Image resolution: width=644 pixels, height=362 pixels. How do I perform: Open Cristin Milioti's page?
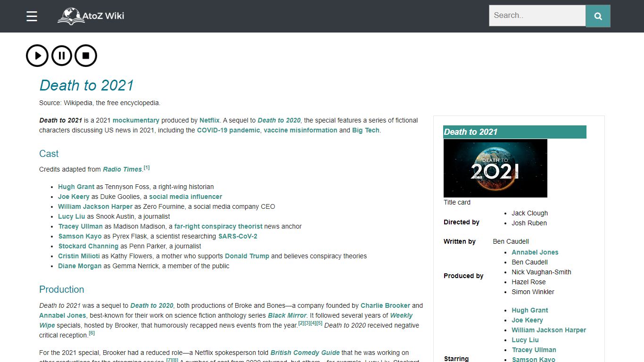pyautogui.click(x=79, y=256)
